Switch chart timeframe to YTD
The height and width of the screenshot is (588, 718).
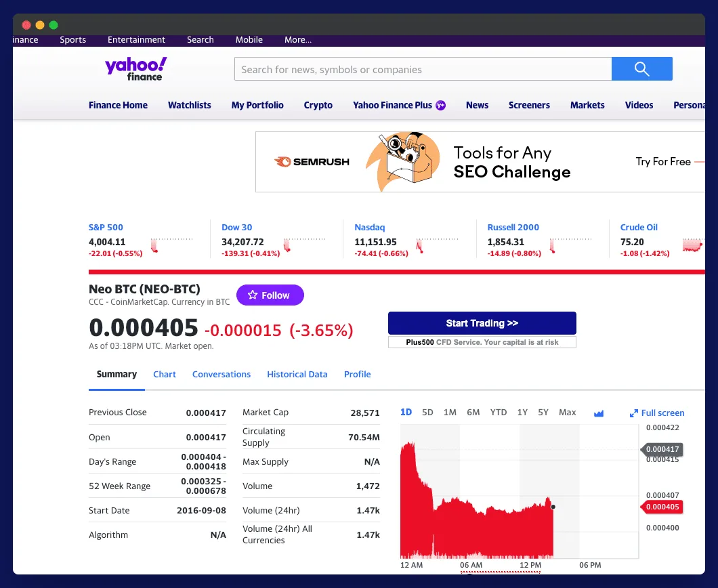(x=499, y=412)
